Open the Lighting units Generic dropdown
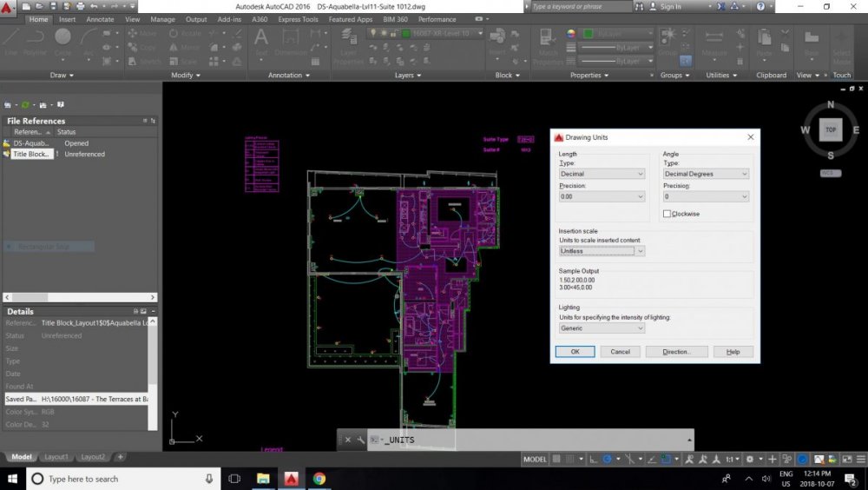 (602, 328)
